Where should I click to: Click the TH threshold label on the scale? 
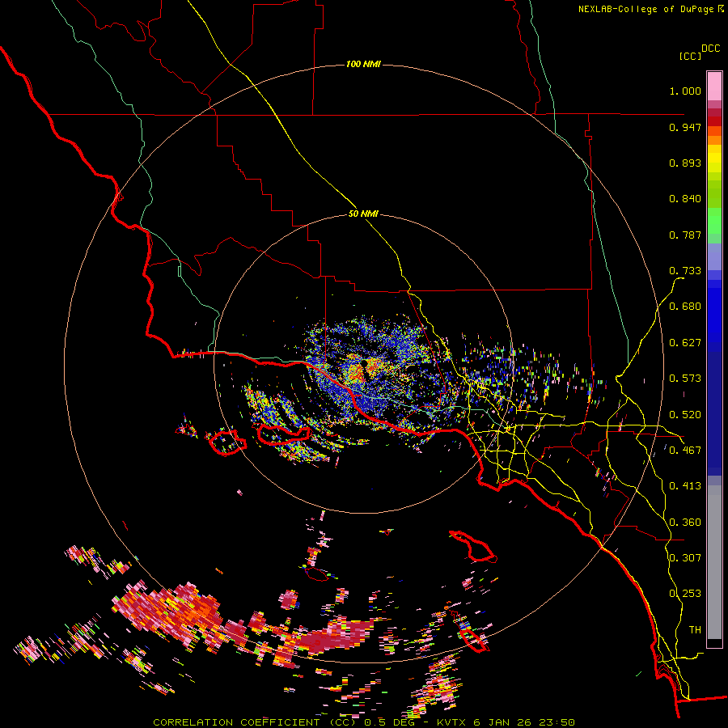[695, 630]
